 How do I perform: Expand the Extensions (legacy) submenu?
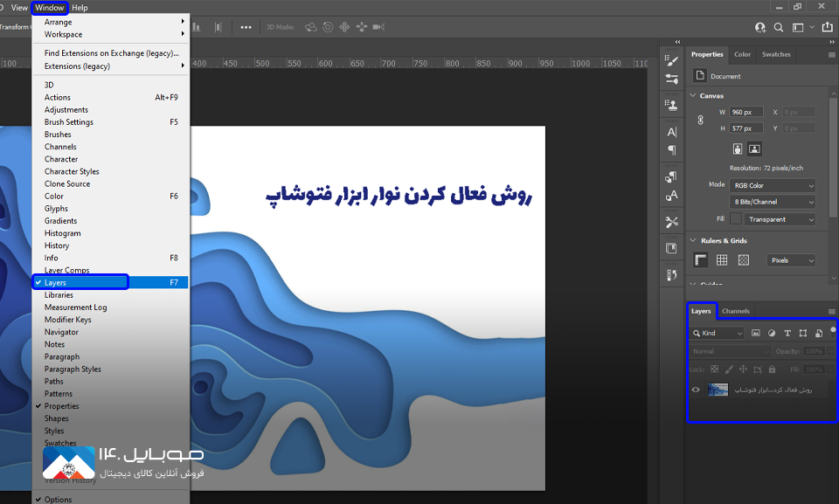110,66
